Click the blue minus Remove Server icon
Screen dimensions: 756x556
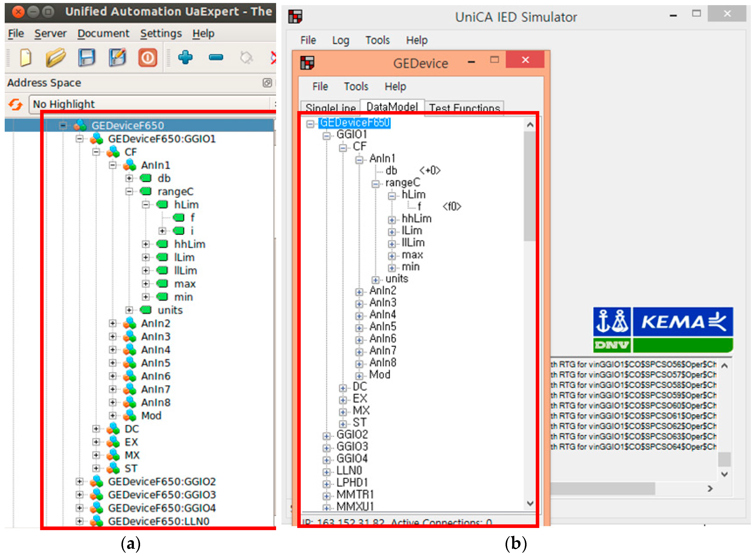point(216,58)
